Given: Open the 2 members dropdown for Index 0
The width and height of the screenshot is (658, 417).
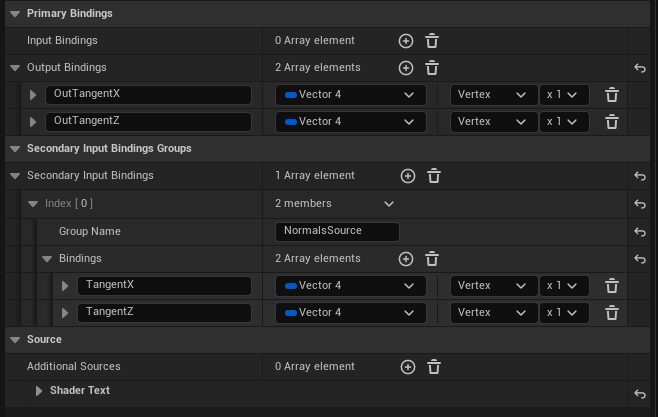Looking at the screenshot, I should 389,204.
